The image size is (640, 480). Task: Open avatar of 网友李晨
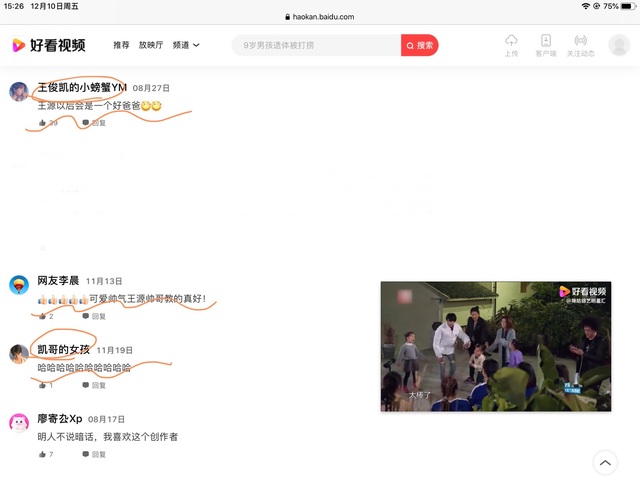tap(19, 285)
